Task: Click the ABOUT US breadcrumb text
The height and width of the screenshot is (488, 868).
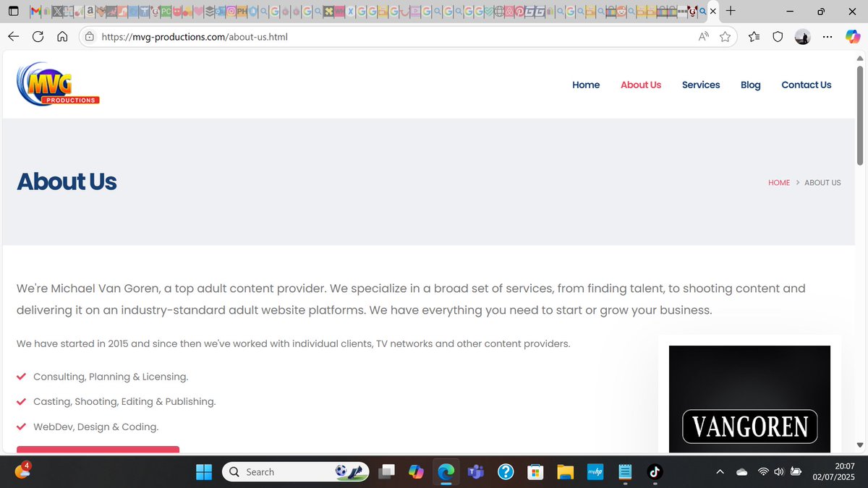Action: pyautogui.click(x=822, y=183)
